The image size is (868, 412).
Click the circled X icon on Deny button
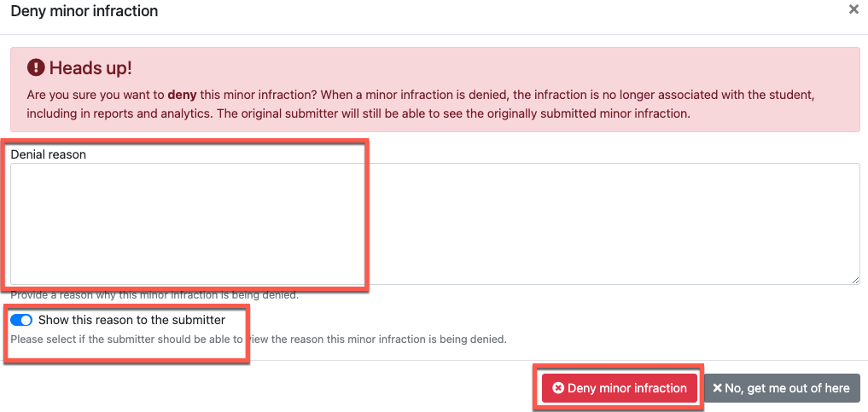558,388
